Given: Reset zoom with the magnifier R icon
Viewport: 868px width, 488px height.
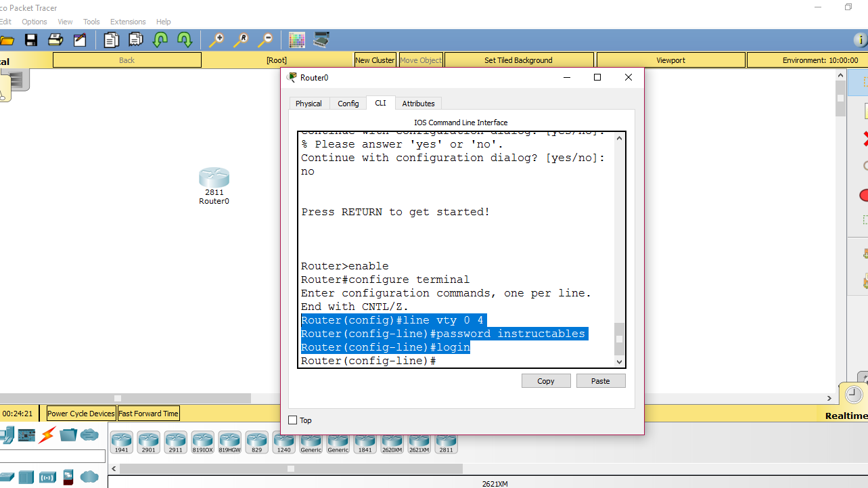Looking at the screenshot, I should point(241,39).
